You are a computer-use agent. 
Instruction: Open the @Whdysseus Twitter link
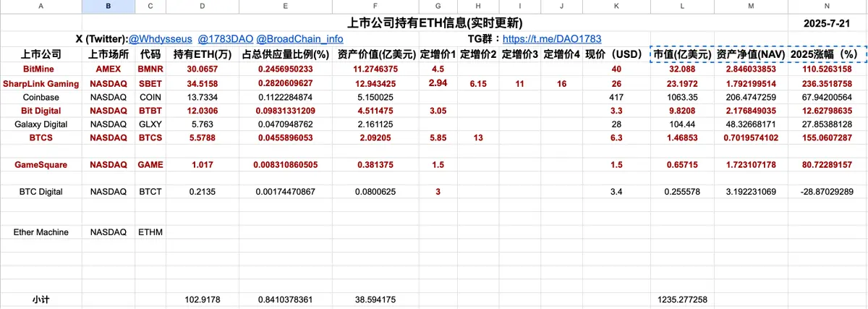[x=159, y=38]
